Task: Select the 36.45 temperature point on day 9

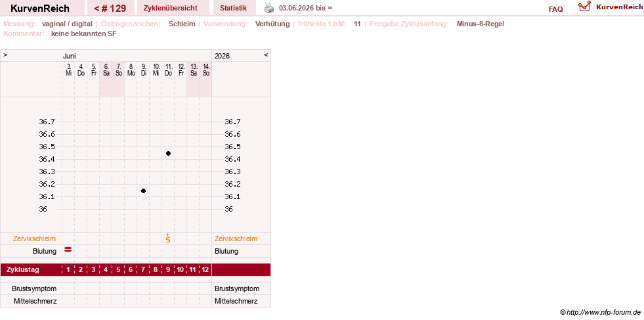Action: pyautogui.click(x=169, y=153)
